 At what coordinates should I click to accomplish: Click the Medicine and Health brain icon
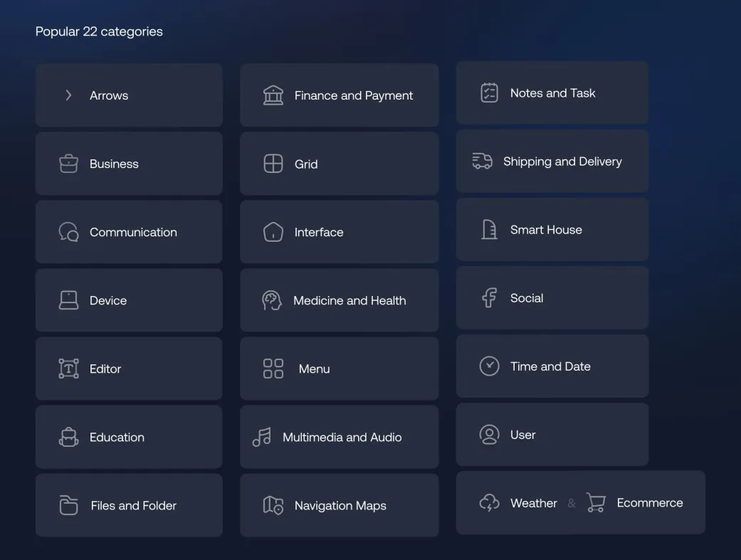(272, 300)
